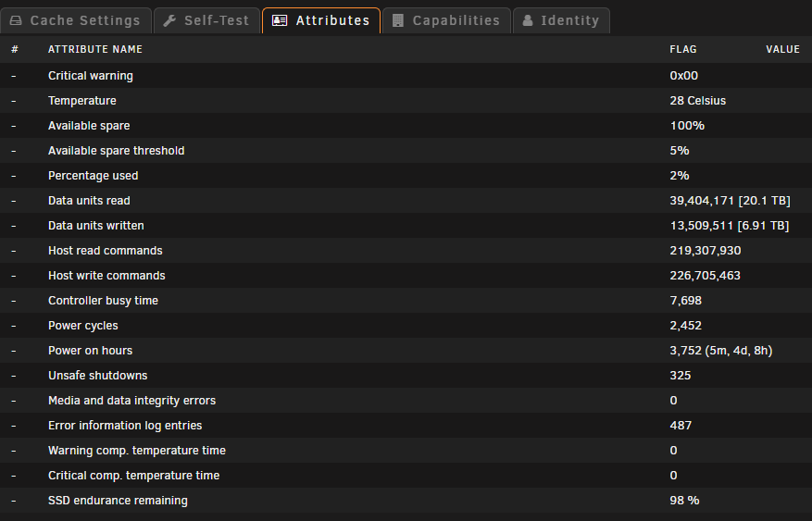The image size is (812, 521).
Task: Select the Controller busy time attribute name
Action: pos(103,301)
